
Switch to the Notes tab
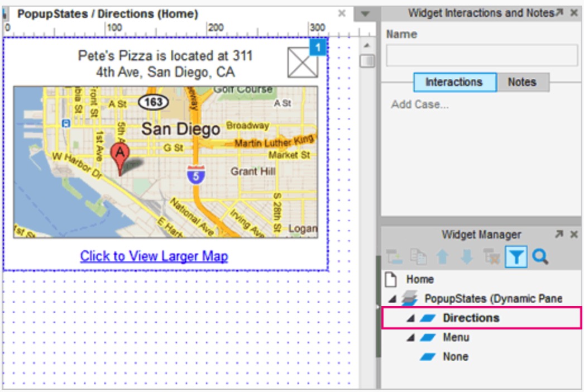[522, 82]
